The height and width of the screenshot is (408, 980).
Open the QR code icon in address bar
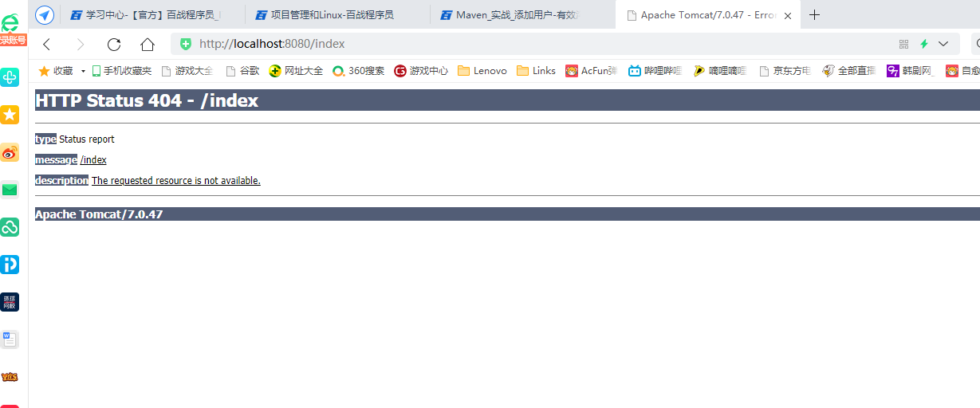(904, 44)
